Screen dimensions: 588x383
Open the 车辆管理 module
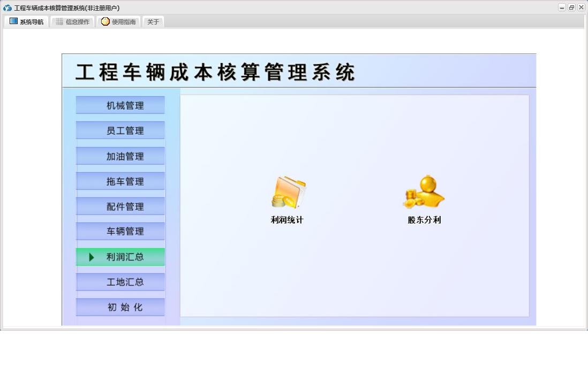[x=120, y=231]
